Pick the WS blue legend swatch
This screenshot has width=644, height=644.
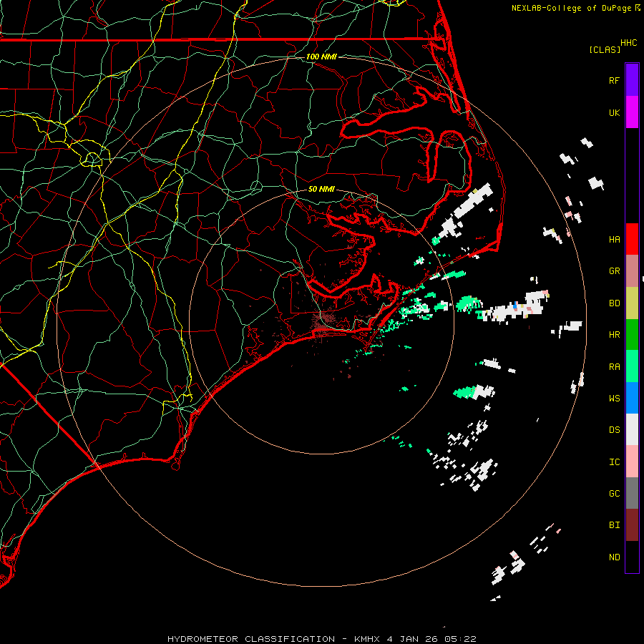(x=632, y=398)
